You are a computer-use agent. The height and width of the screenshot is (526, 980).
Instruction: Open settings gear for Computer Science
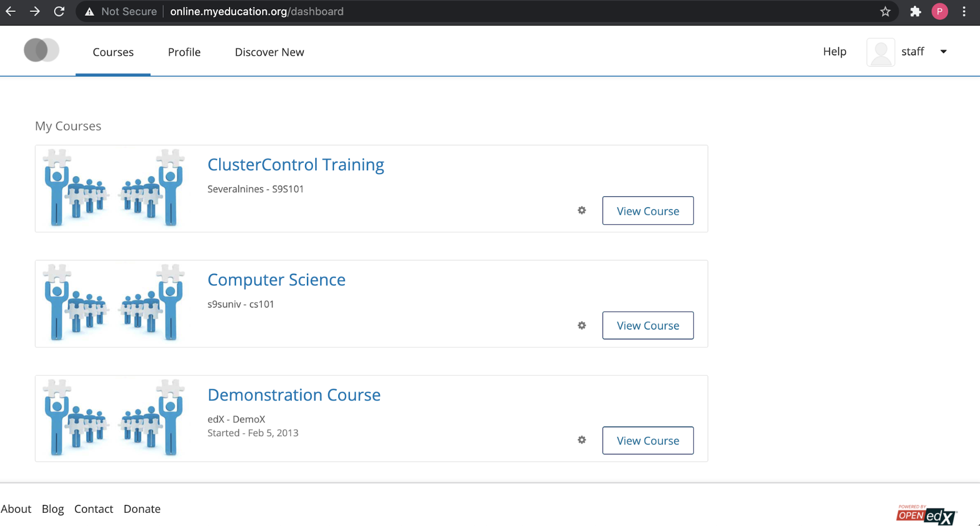[582, 326]
